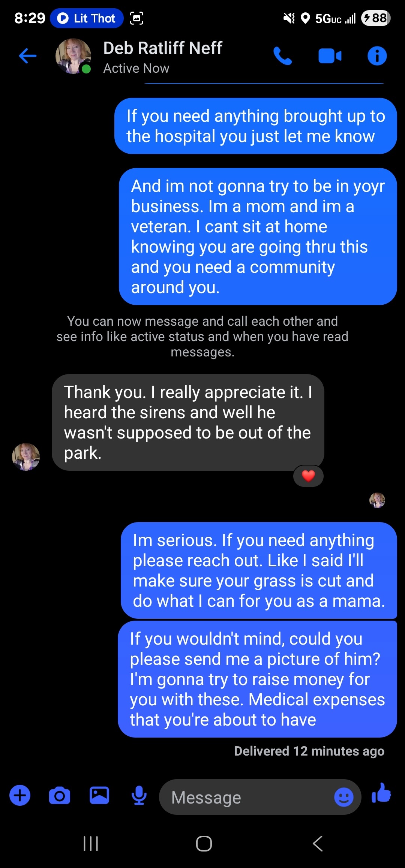Open Deb Ratliff Neff's profile name
The height and width of the screenshot is (868, 405).
point(163,48)
